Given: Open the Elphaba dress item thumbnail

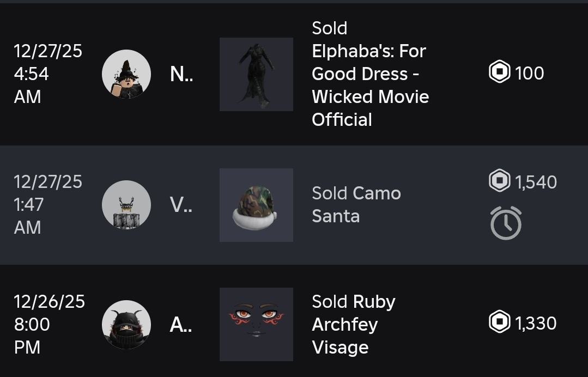Looking at the screenshot, I should pos(256,74).
